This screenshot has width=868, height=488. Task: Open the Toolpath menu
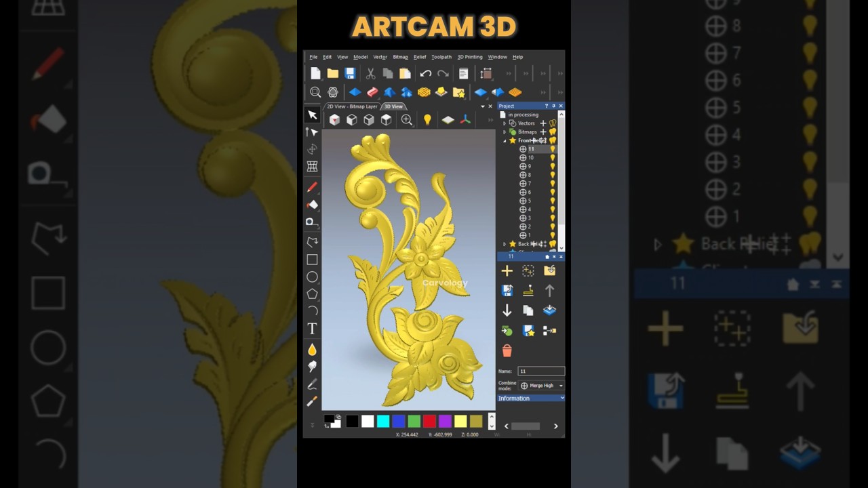441,57
